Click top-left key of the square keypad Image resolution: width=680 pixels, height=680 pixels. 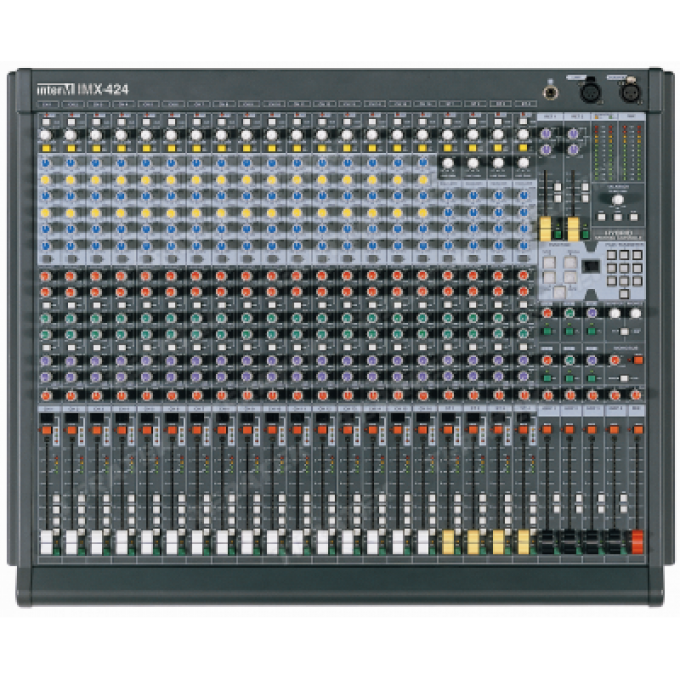tap(611, 255)
